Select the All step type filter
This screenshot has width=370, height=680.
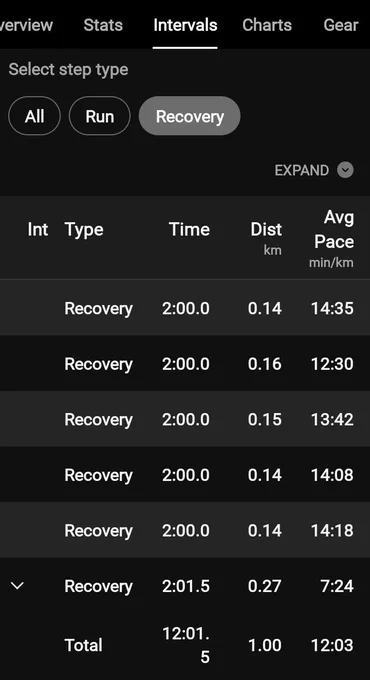click(34, 116)
